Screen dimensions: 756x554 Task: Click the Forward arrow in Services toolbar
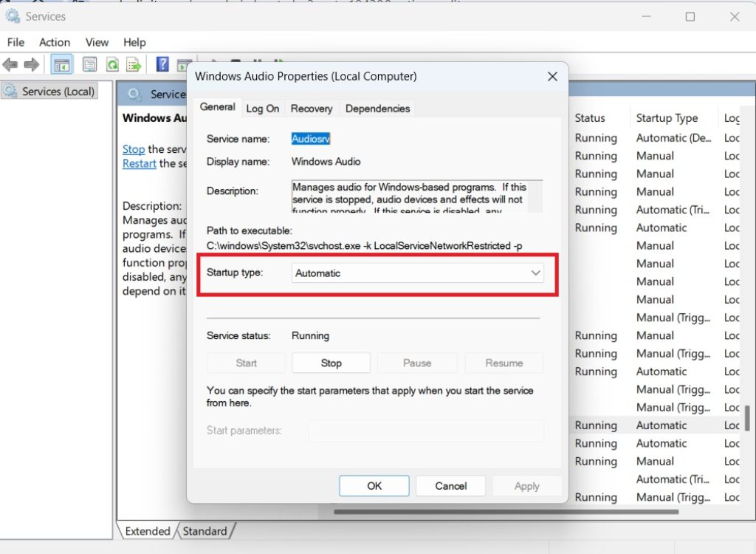coord(31,64)
